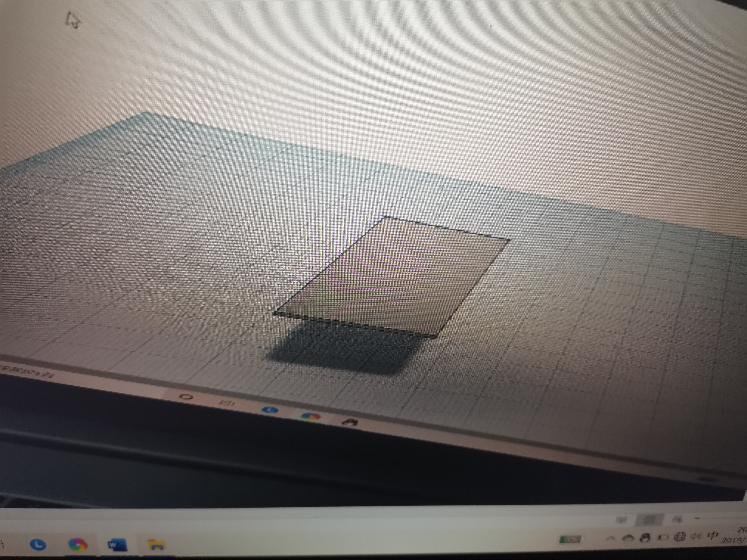Toggle the 中 Chinese input method indicator

click(713, 535)
